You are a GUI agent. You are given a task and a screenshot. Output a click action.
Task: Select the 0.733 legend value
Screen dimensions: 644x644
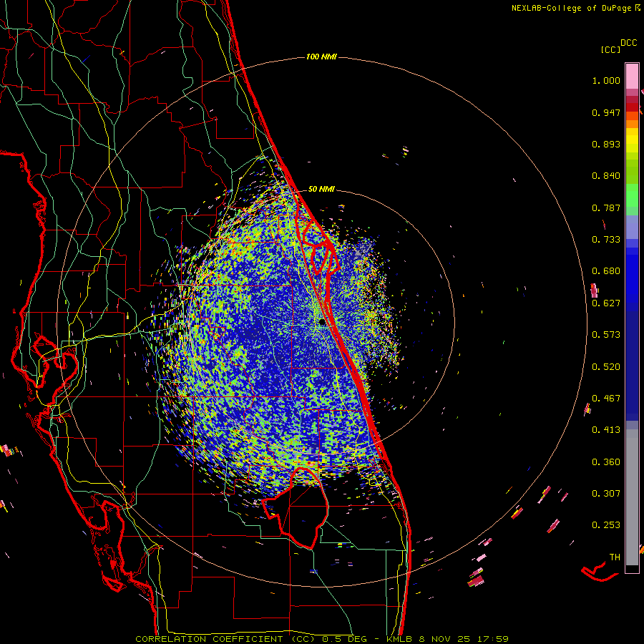click(606, 240)
